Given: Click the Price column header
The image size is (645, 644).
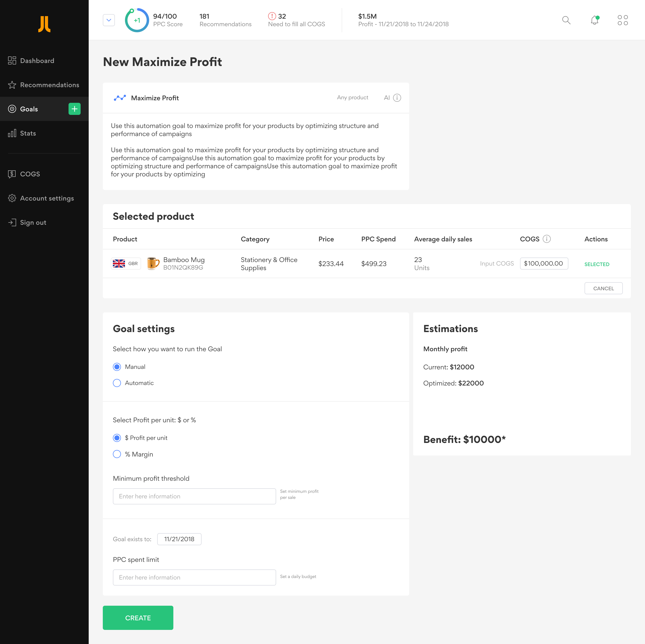Looking at the screenshot, I should 326,239.
